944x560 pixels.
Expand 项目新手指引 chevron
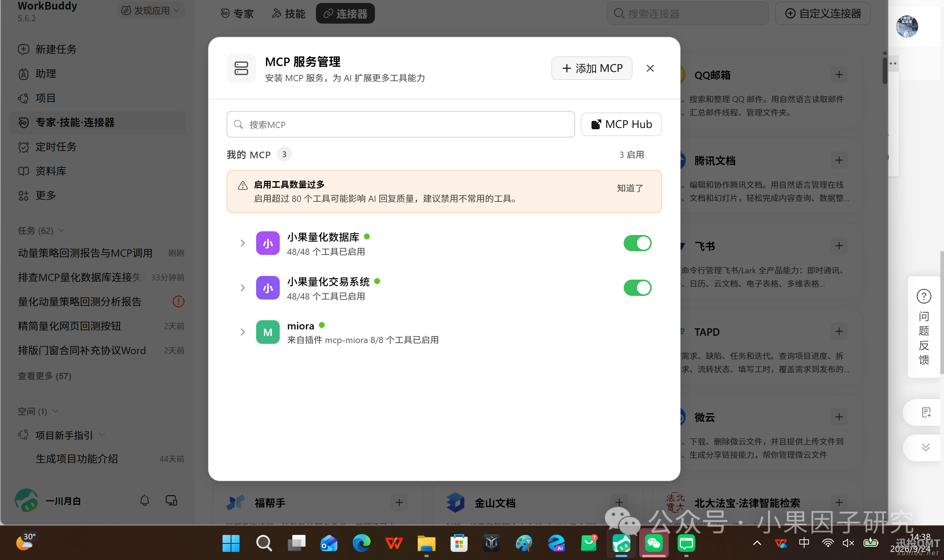(102, 435)
